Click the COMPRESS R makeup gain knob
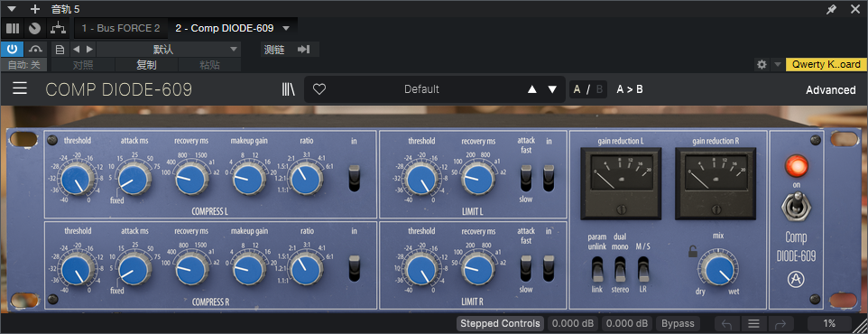Viewport: 868px width, 334px height. pyautogui.click(x=248, y=269)
